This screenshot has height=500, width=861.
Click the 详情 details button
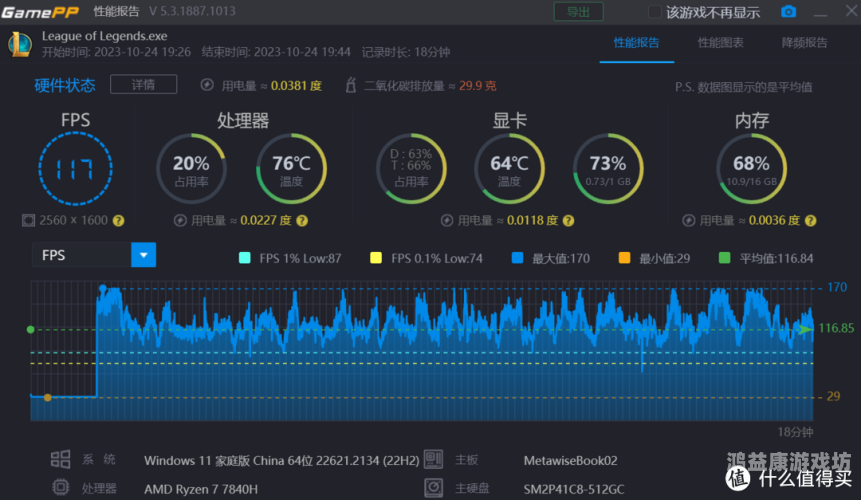(143, 85)
